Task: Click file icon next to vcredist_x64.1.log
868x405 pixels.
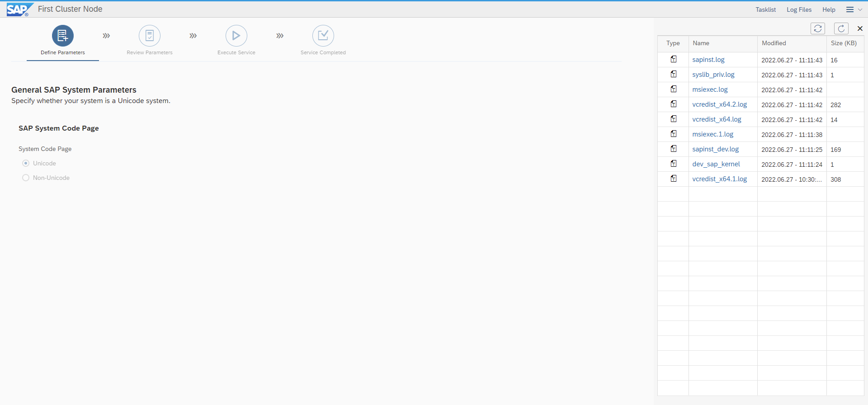Action: pos(674,179)
